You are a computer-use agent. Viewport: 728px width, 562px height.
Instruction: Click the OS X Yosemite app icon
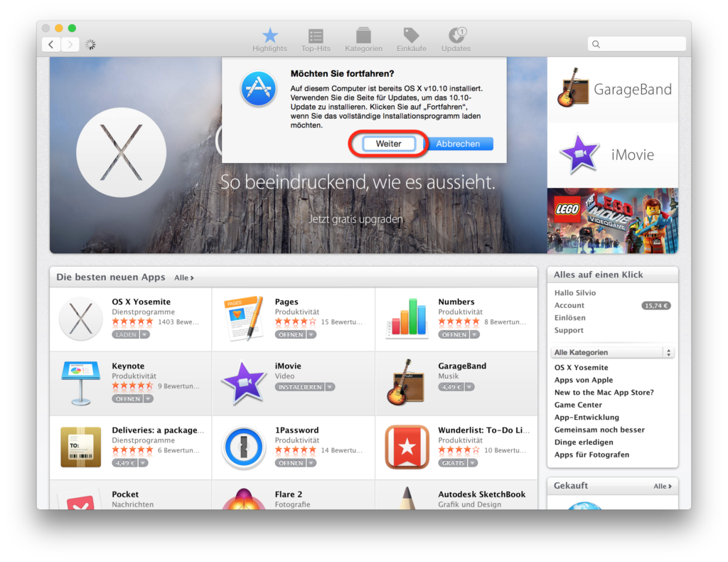(x=81, y=319)
